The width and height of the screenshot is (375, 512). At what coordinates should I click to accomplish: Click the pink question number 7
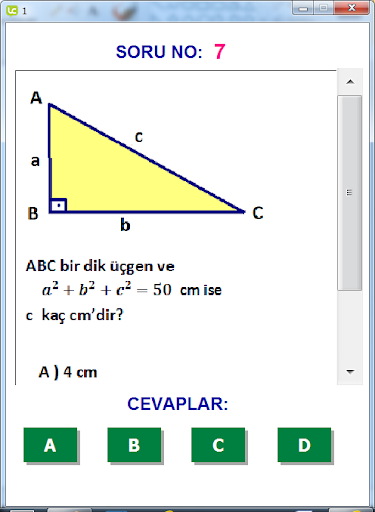(220, 52)
